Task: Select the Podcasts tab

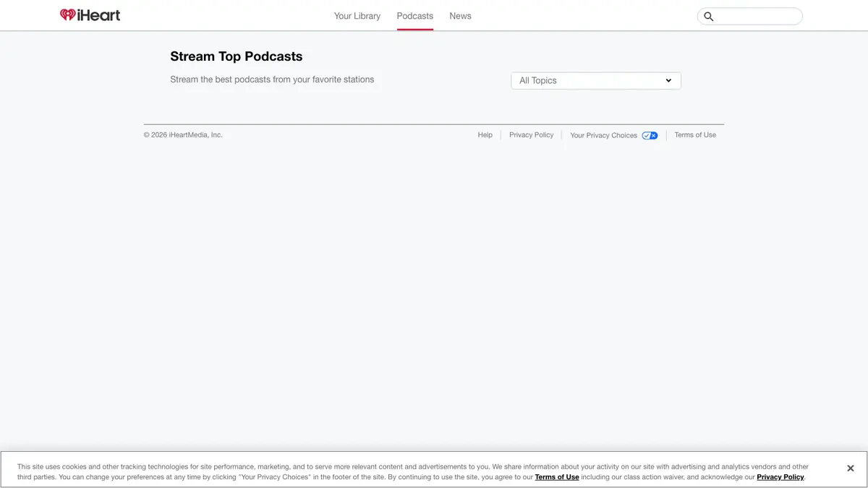Action: (x=415, y=16)
